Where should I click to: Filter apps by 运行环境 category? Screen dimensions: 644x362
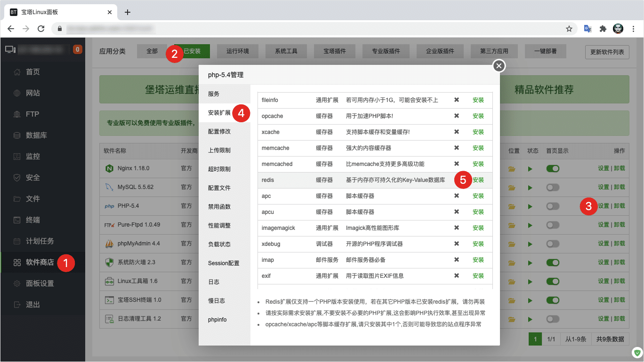click(x=238, y=51)
